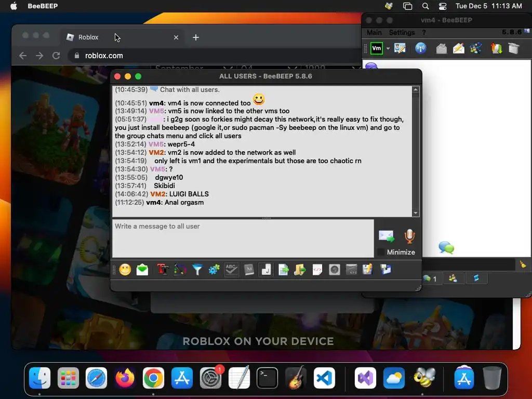Click the send folder icon with green arrow

pos(300,270)
